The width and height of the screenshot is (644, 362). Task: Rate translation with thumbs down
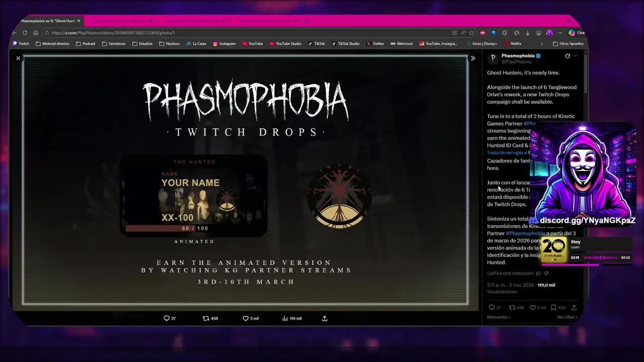(x=546, y=274)
